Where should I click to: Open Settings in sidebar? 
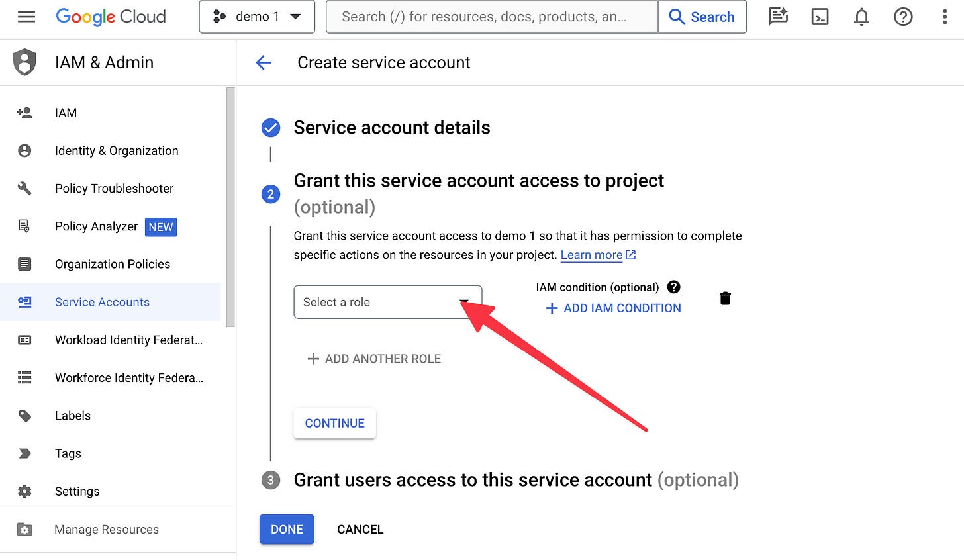pyautogui.click(x=111, y=491)
